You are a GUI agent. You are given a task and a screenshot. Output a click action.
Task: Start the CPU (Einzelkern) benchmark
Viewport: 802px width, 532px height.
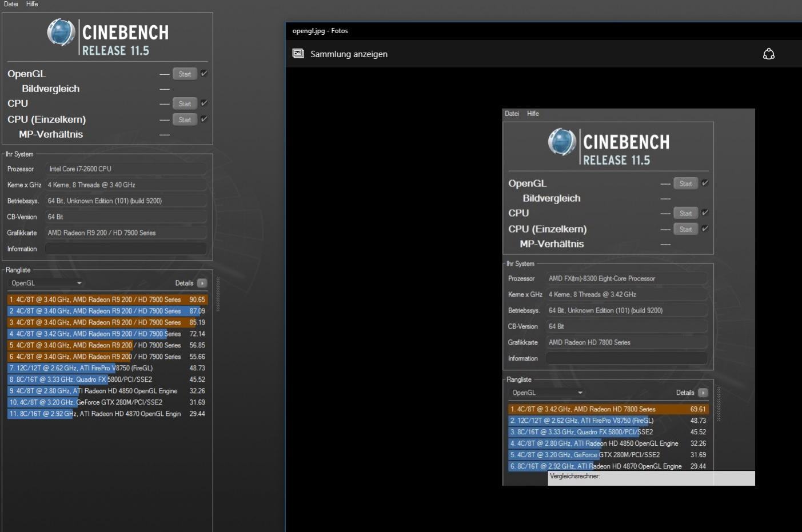click(x=185, y=119)
